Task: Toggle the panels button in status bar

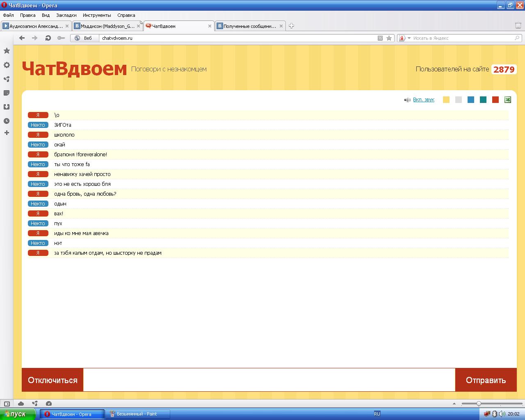Action: tap(7, 404)
